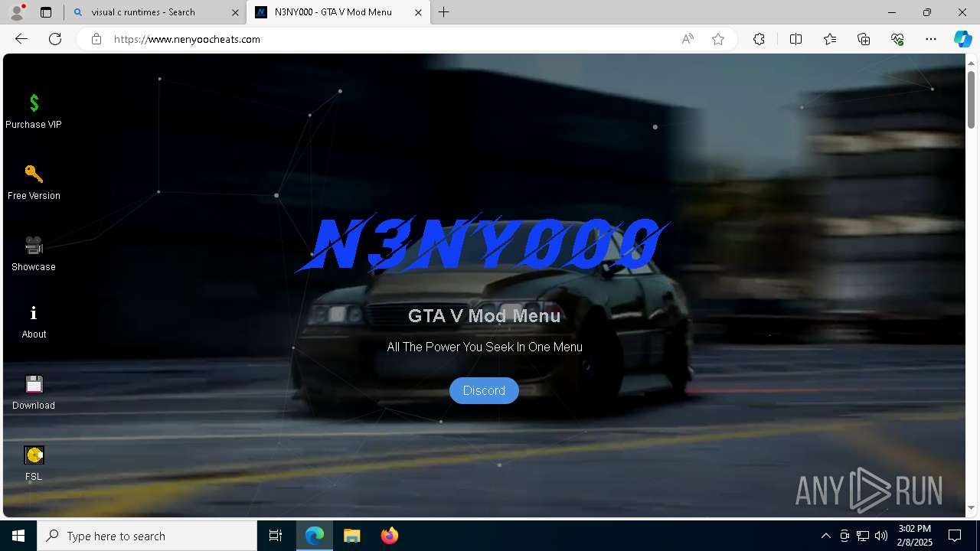Go back using the browser back arrow
This screenshot has height=551, width=980.
point(21,39)
